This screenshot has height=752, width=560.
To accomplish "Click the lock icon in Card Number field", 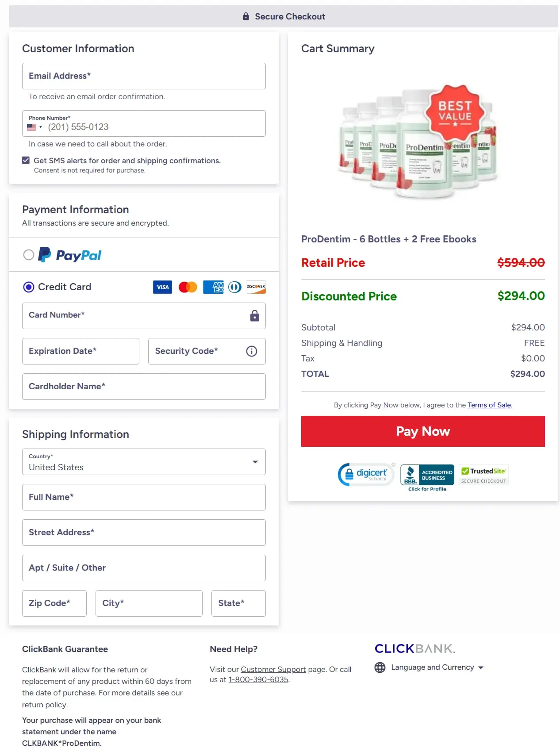I will 254,316.
